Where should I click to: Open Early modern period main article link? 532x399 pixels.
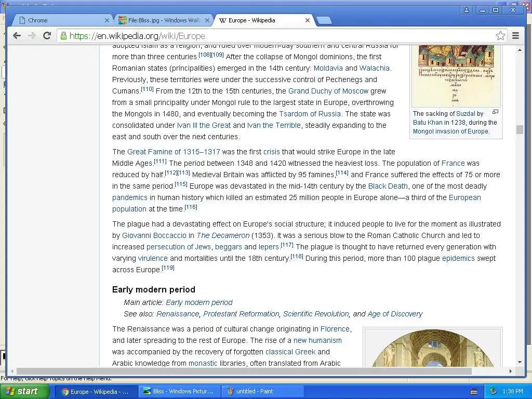199,303
